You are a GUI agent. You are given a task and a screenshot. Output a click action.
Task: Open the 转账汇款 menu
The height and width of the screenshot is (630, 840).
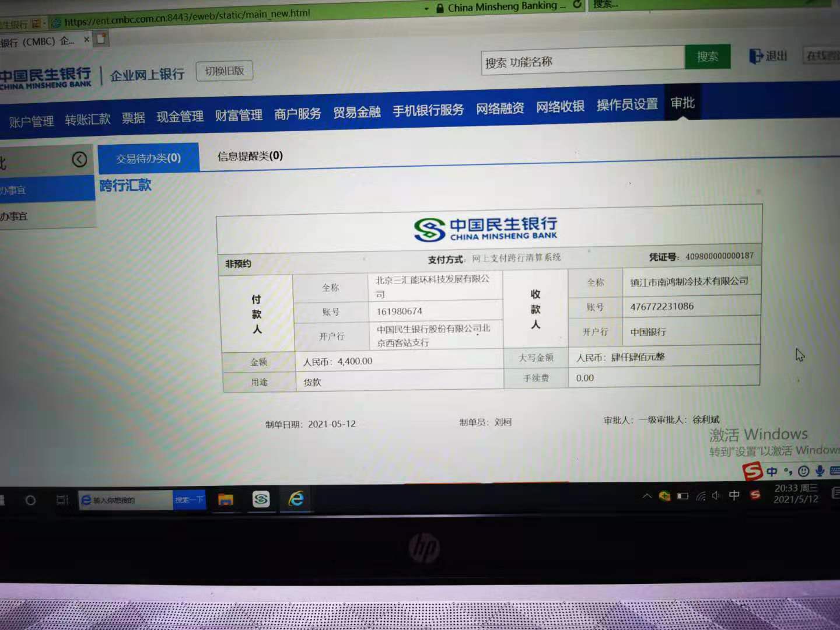(x=87, y=120)
